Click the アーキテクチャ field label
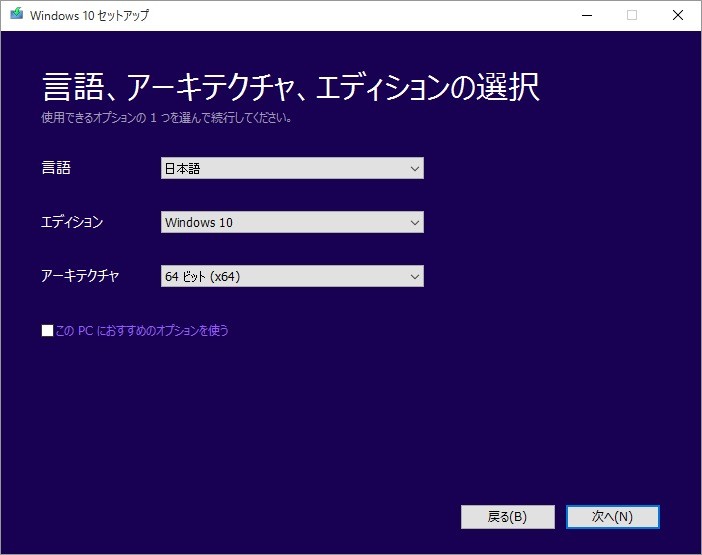Viewport: 702px width, 555px height. click(x=80, y=276)
